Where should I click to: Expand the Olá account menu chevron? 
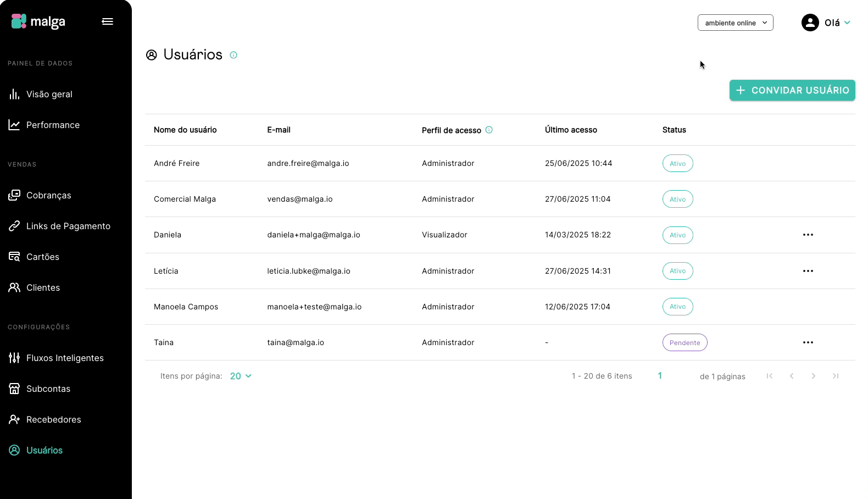tap(847, 23)
